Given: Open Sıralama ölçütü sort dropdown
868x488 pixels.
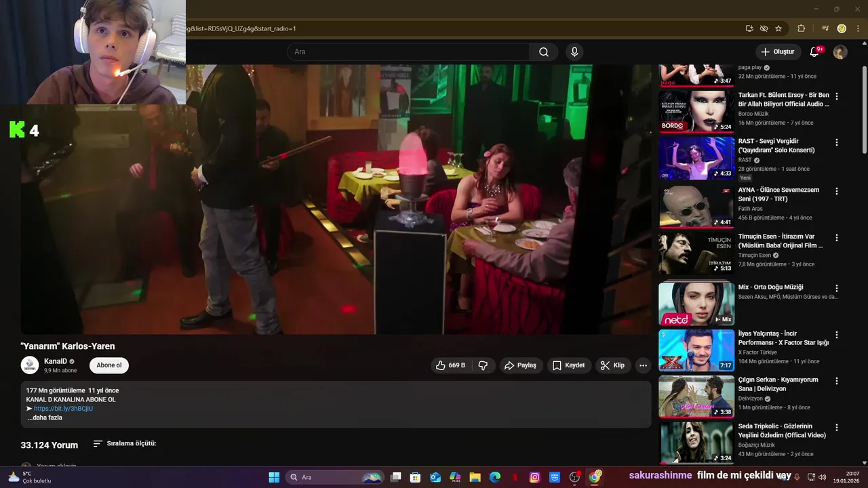Looking at the screenshot, I should 125,443.
